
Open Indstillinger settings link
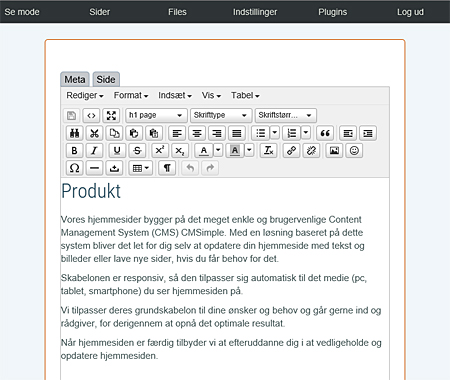tap(255, 12)
